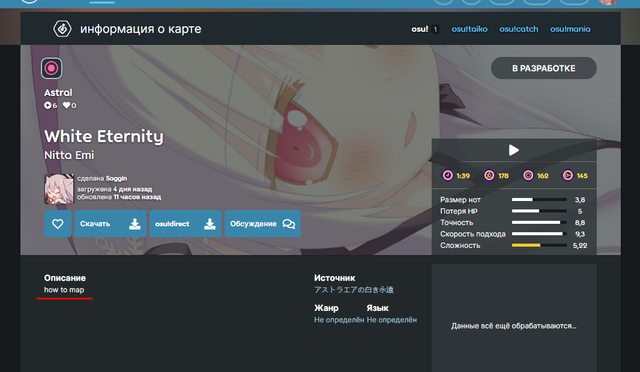This screenshot has width=640, height=372.
Task: Click the language value Не определён
Action: [x=392, y=320]
